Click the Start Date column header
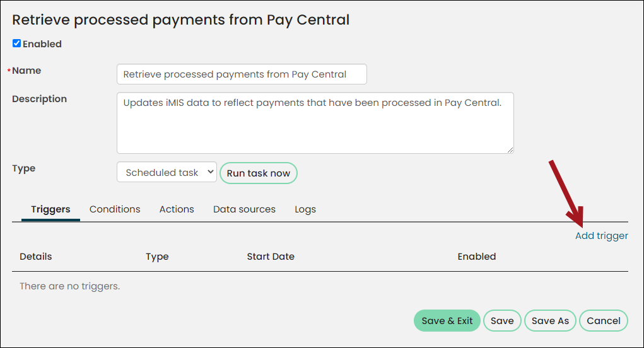 tap(271, 257)
